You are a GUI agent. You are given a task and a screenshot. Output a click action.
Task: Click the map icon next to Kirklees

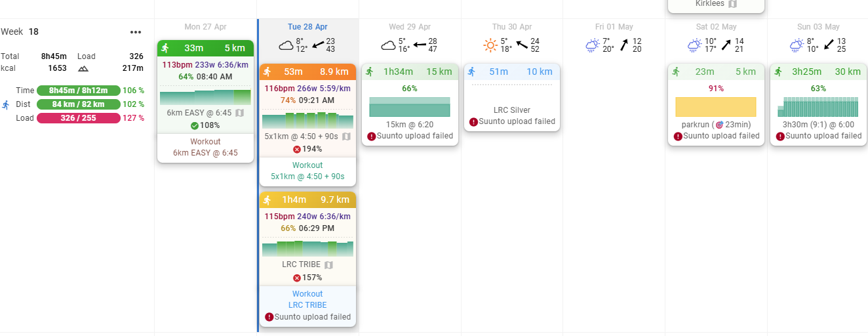(732, 4)
